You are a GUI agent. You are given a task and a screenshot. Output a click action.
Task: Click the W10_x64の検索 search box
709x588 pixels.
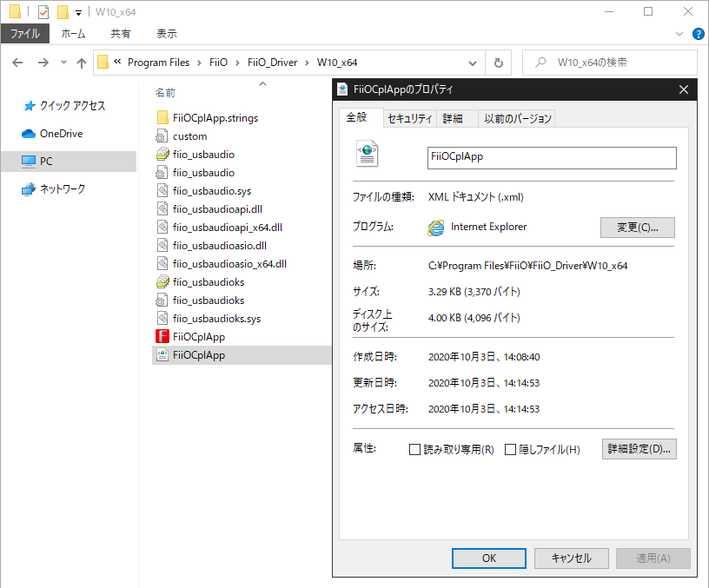tap(610, 63)
